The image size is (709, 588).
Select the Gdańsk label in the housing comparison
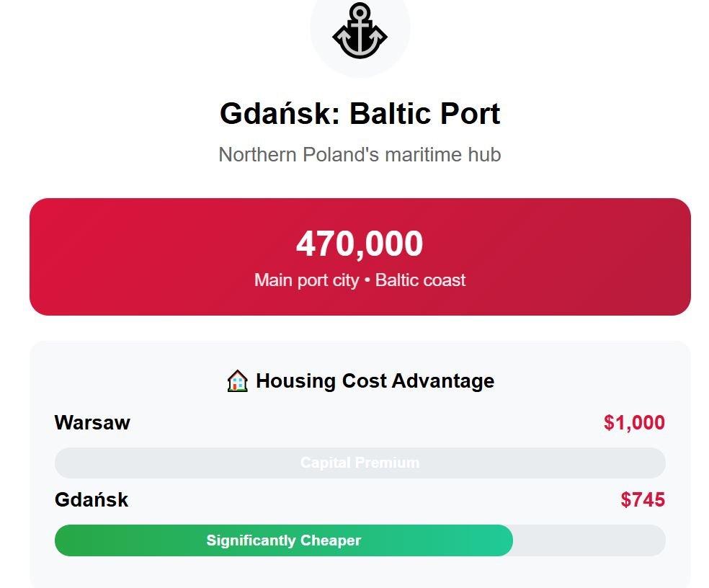click(x=92, y=499)
